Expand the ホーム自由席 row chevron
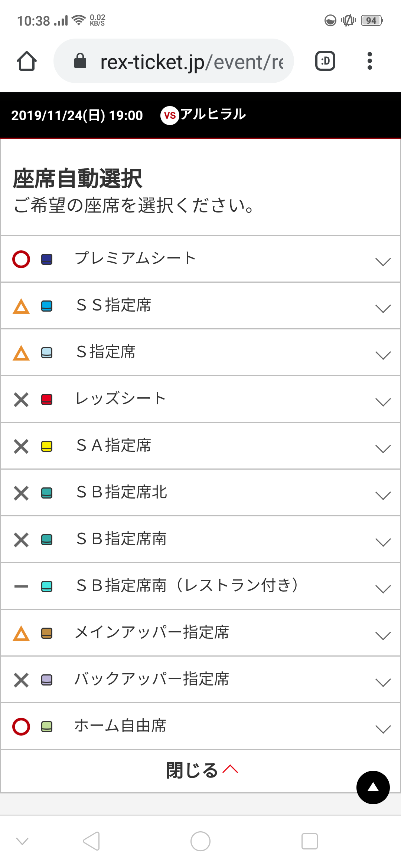This screenshot has width=401, height=868. [383, 729]
